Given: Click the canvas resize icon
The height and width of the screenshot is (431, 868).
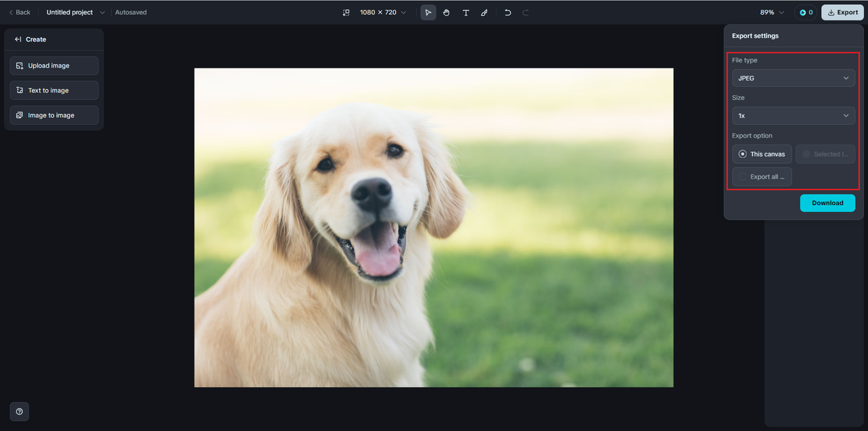Looking at the screenshot, I should coord(346,12).
